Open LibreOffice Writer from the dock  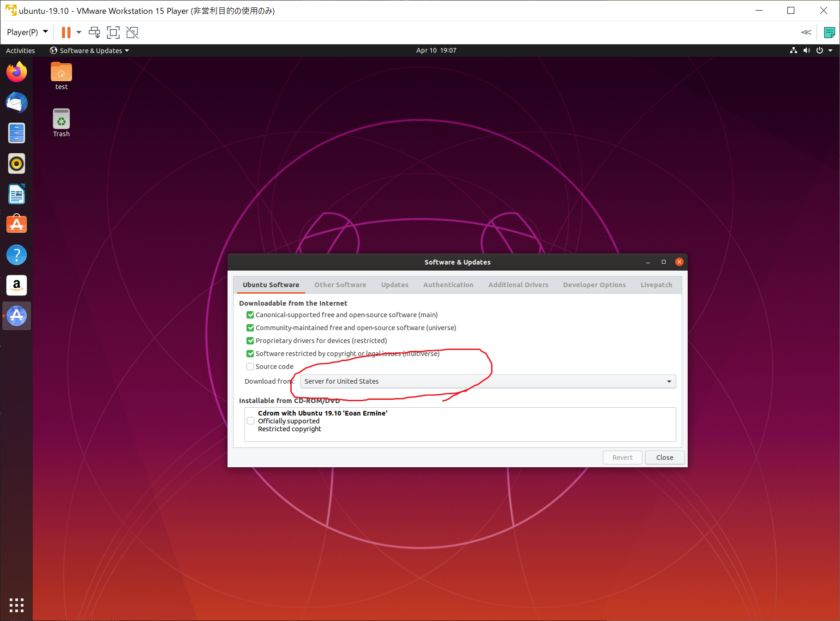pyautogui.click(x=17, y=194)
